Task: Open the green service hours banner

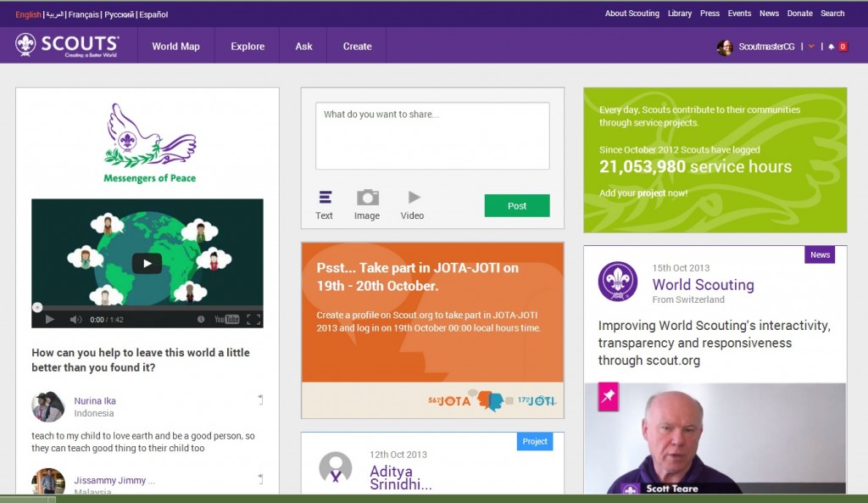Action: (x=715, y=160)
